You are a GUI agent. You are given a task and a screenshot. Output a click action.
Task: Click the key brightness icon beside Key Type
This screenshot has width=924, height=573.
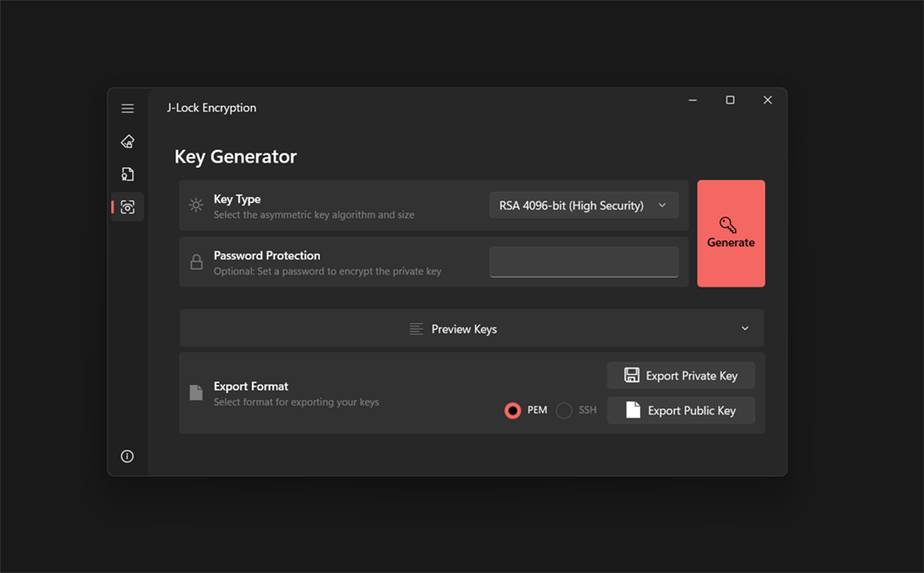195,205
